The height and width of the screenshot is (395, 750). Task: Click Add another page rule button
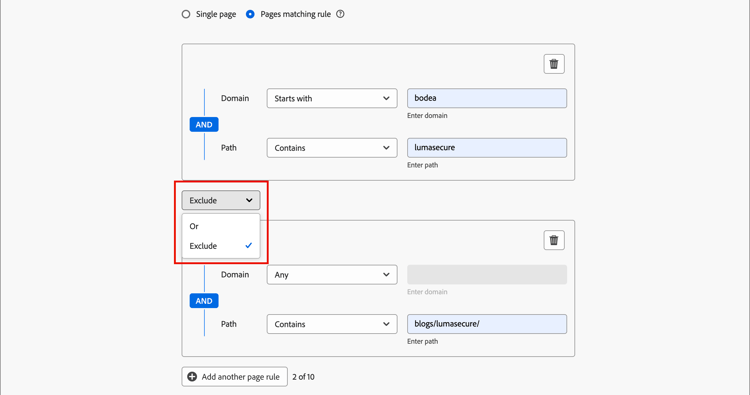(x=234, y=377)
